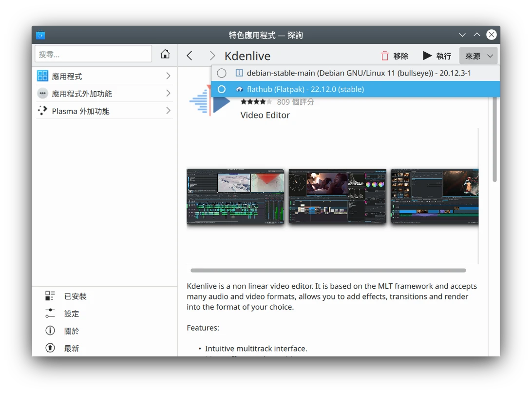The width and height of the screenshot is (532, 394).
Task: Click 執行 to launch Kdenlive
Action: pos(437,56)
